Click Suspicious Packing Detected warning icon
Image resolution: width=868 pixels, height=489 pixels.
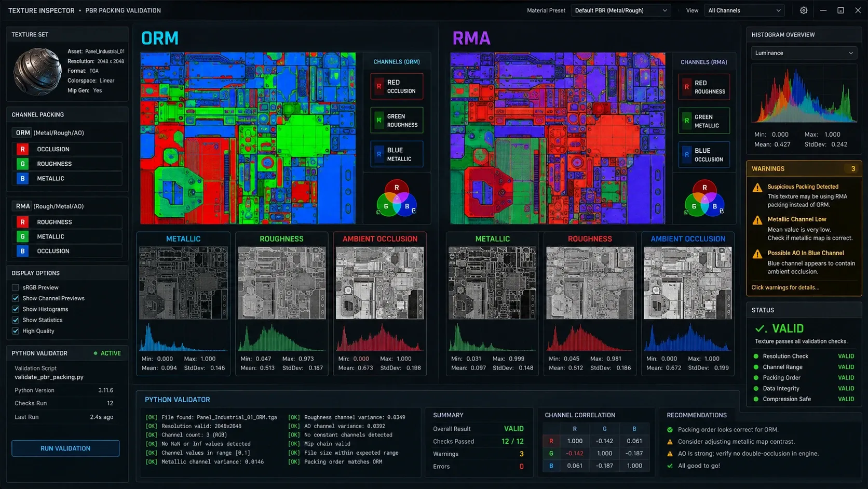(757, 188)
